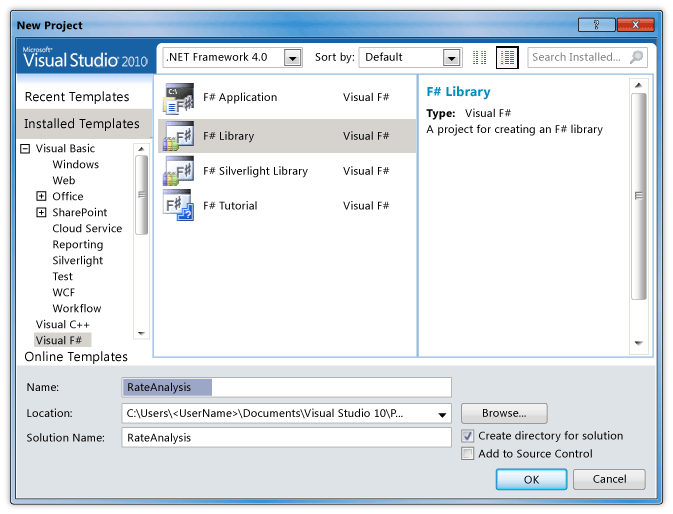This screenshot has width=673, height=514.
Task: Click the project Name input field
Action: (x=286, y=387)
